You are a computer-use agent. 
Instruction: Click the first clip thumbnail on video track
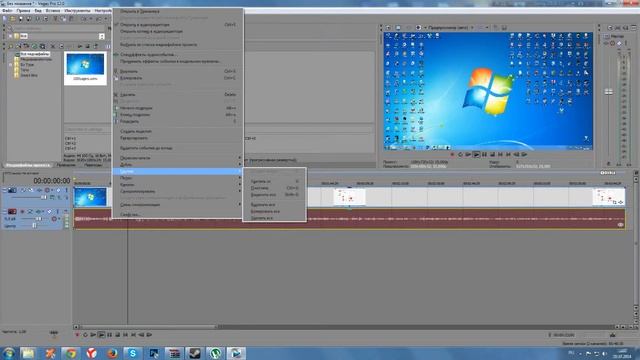[90, 197]
